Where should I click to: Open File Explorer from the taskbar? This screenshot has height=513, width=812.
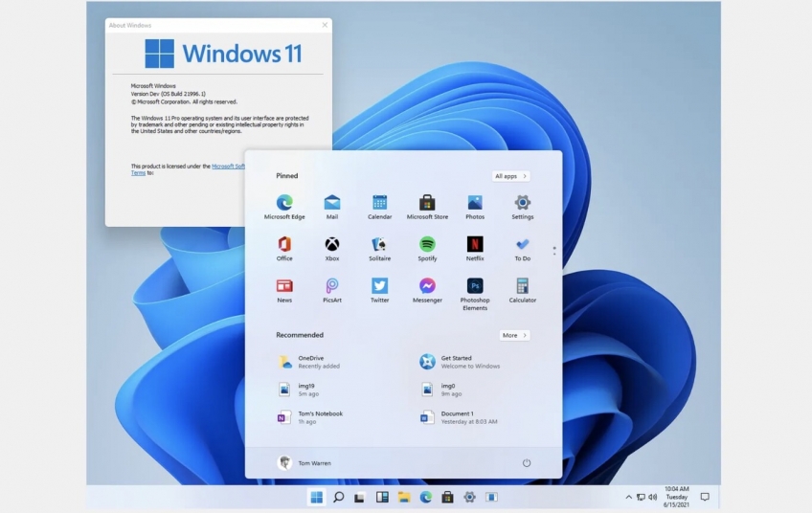(404, 498)
